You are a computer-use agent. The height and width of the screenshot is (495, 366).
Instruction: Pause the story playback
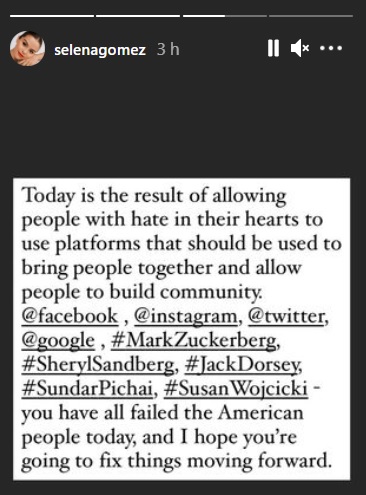click(x=273, y=48)
